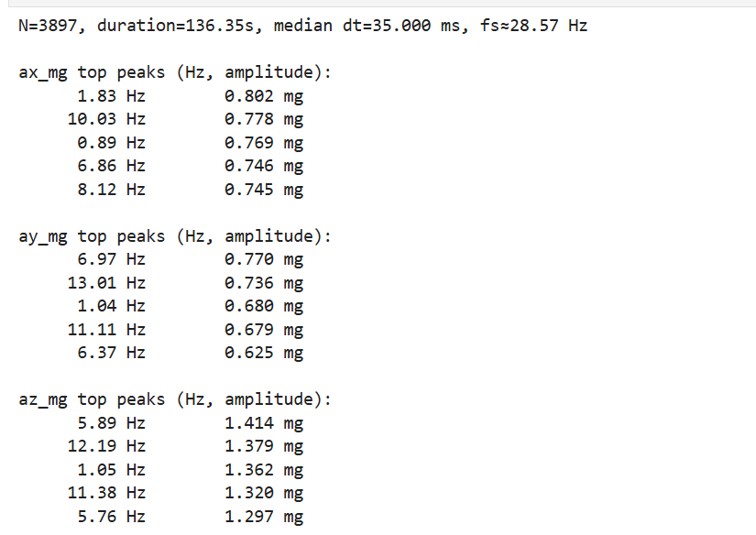The width and height of the screenshot is (756, 535).
Task: Click the 1.83 Hz frequency value
Action: 111,96
